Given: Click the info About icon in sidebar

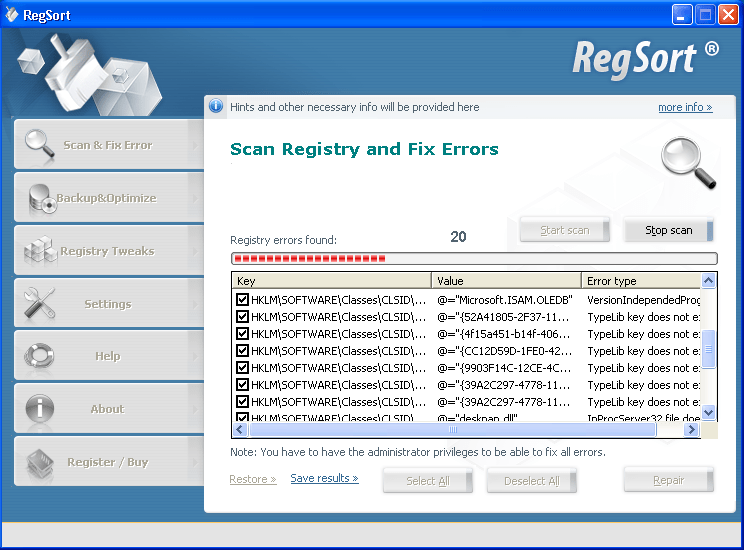Looking at the screenshot, I should pos(40,408).
